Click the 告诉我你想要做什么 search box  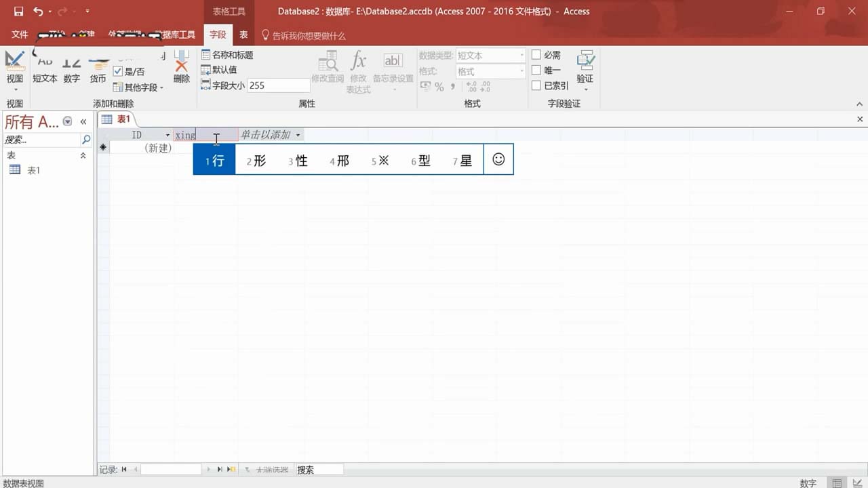coord(304,35)
